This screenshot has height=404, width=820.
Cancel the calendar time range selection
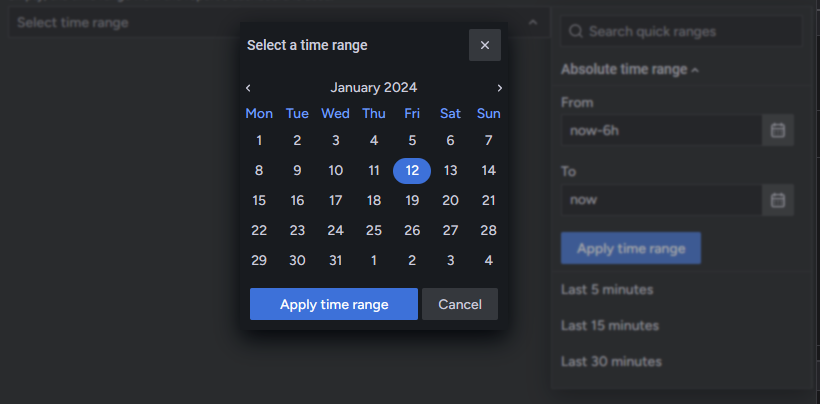[x=460, y=304]
